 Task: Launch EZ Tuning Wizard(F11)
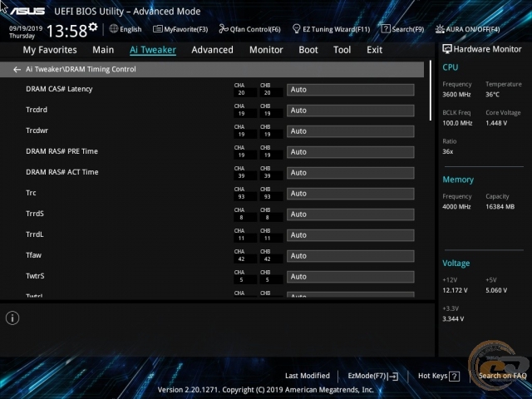tap(331, 29)
